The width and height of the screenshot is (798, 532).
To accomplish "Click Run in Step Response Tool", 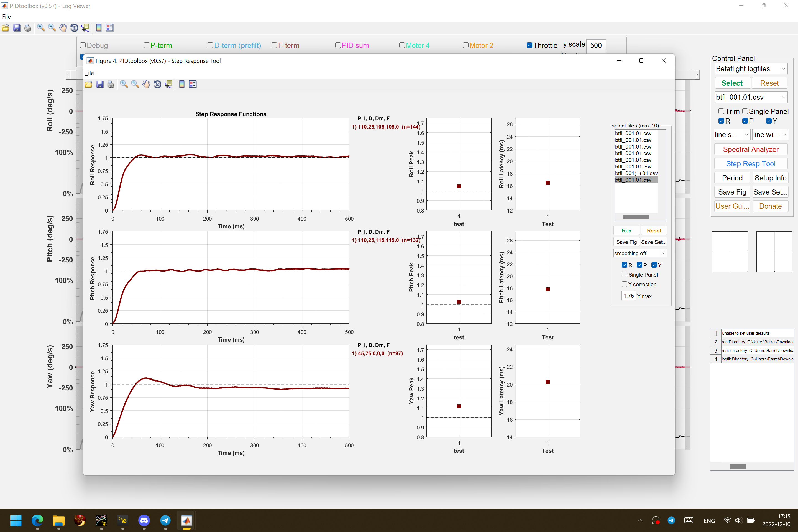I will coord(626,230).
